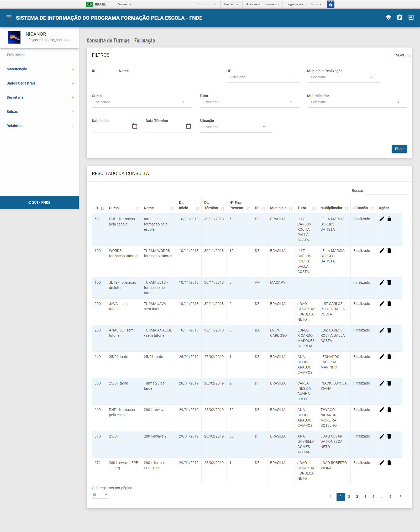This screenshot has height=532, width=420.
Task: Sort the table by ID column
Action: click(x=102, y=208)
